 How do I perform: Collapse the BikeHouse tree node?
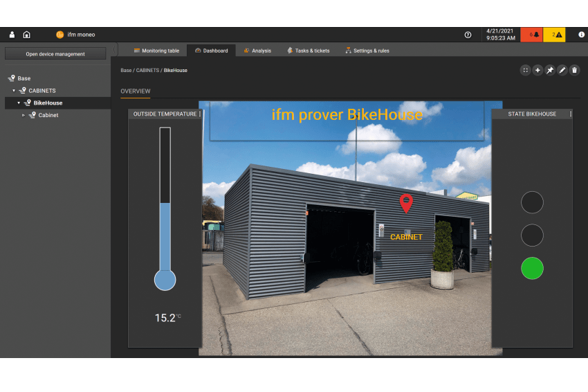(x=19, y=103)
